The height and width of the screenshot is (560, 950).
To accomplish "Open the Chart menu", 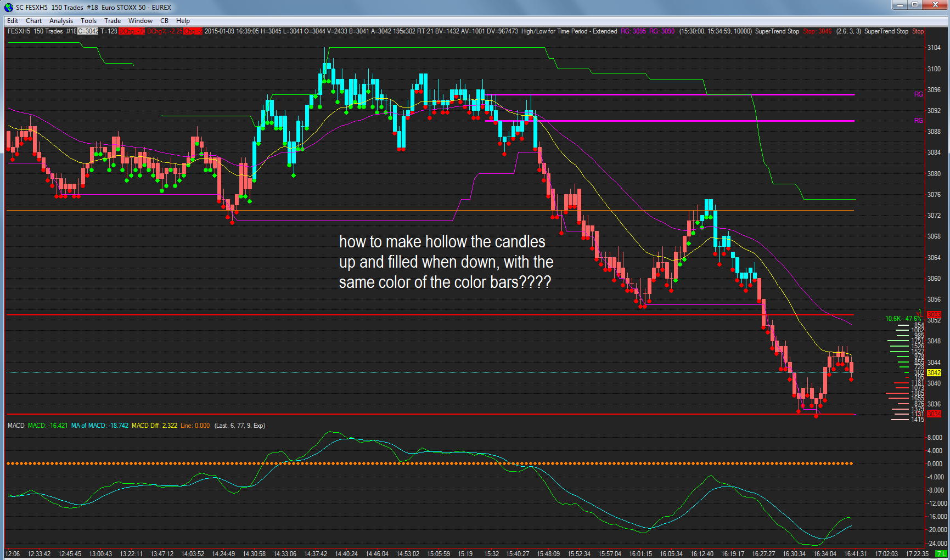I will pos(33,21).
